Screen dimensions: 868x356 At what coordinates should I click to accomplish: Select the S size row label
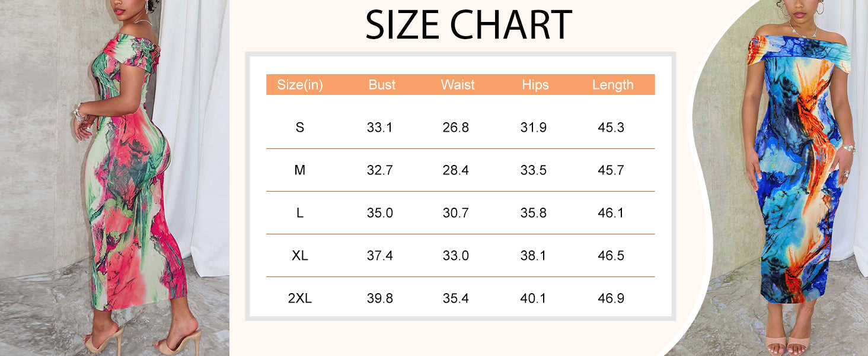pos(300,128)
